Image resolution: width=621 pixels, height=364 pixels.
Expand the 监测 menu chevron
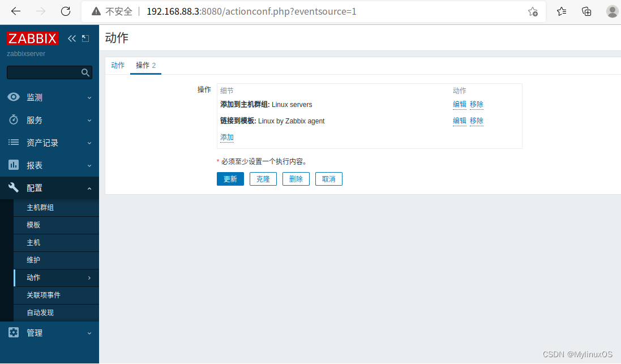(x=89, y=97)
